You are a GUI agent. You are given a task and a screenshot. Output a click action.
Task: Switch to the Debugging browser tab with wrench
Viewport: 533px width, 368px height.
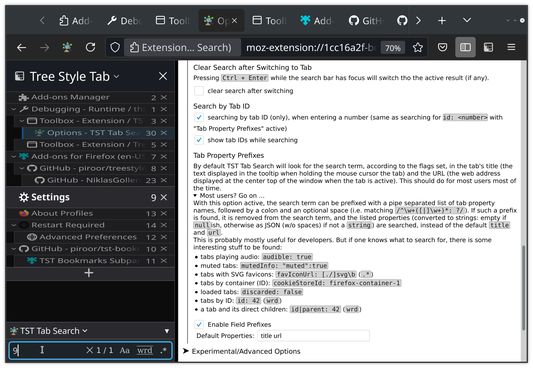click(x=123, y=21)
